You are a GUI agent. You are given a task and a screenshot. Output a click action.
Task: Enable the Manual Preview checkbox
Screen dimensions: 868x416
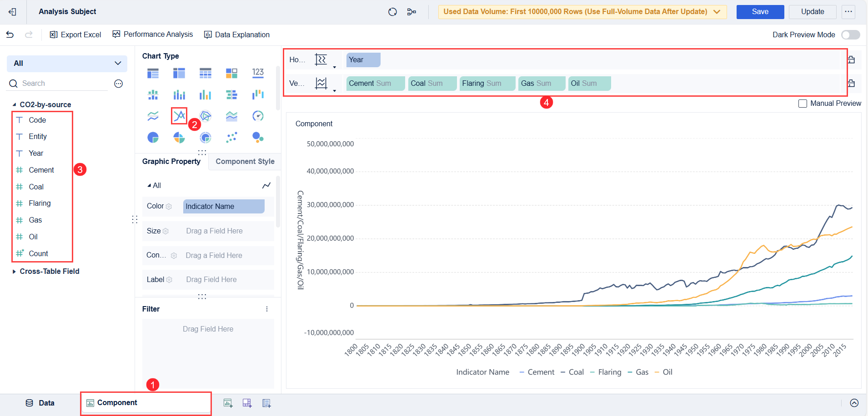(x=803, y=104)
